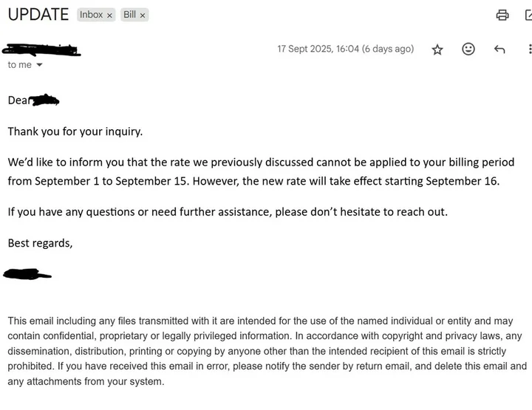Image resolution: width=532 pixels, height=410 pixels.
Task: Click the redacted sender name
Action: tap(42, 50)
